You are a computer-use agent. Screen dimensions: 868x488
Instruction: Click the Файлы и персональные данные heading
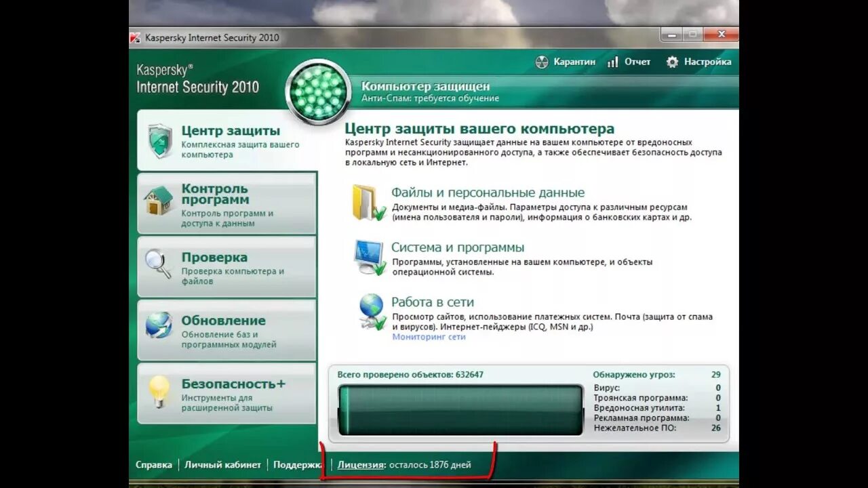click(488, 192)
